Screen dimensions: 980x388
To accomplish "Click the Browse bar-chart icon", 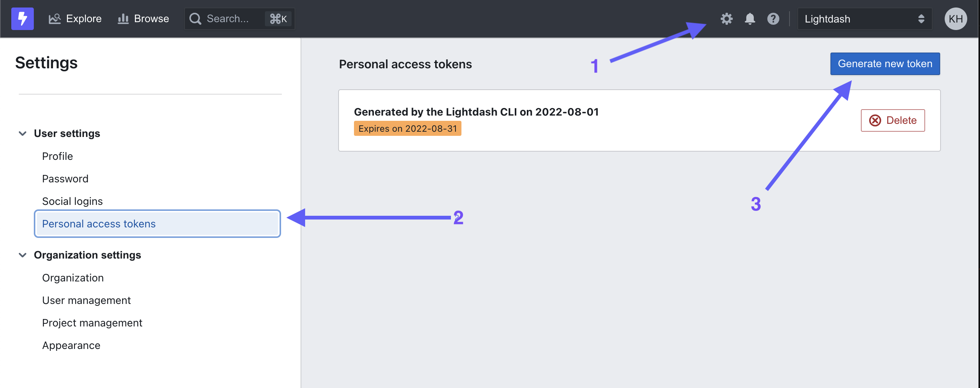I will click(123, 19).
